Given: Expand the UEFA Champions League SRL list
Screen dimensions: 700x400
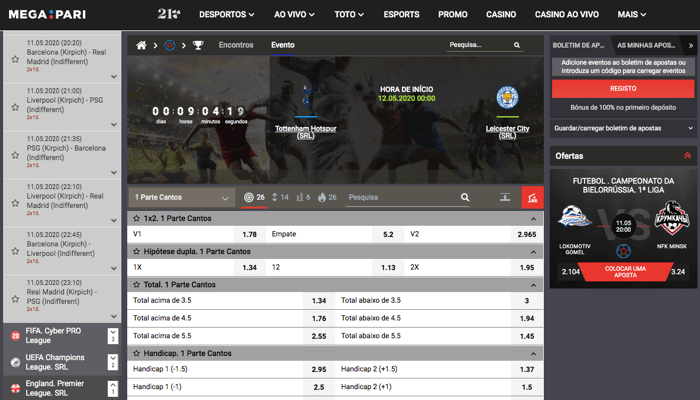Looking at the screenshot, I should pyautogui.click(x=113, y=362).
